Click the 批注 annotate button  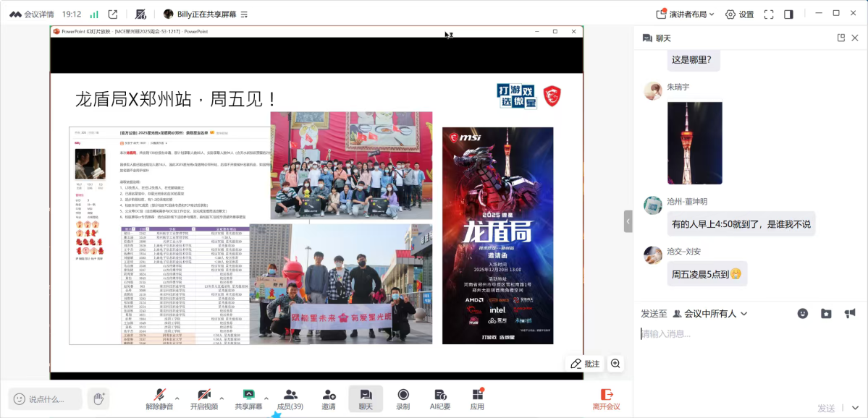click(585, 363)
